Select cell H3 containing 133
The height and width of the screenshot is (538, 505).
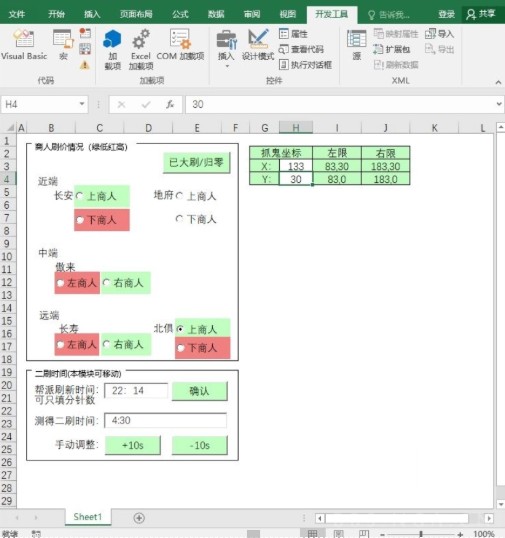pyautogui.click(x=296, y=166)
